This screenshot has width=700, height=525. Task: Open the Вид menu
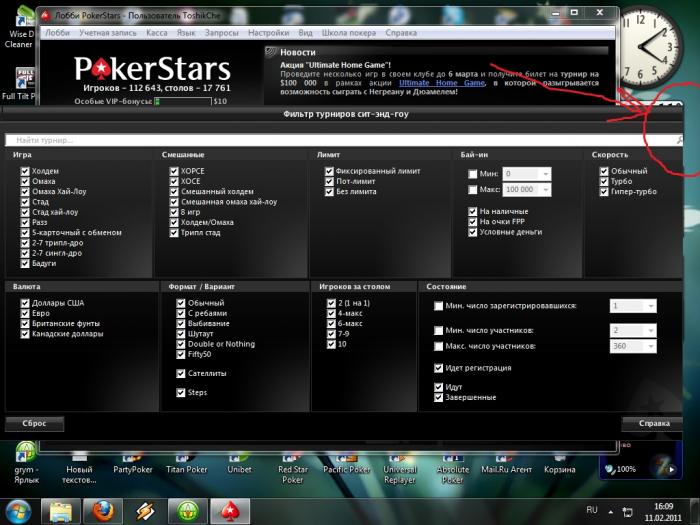305,33
